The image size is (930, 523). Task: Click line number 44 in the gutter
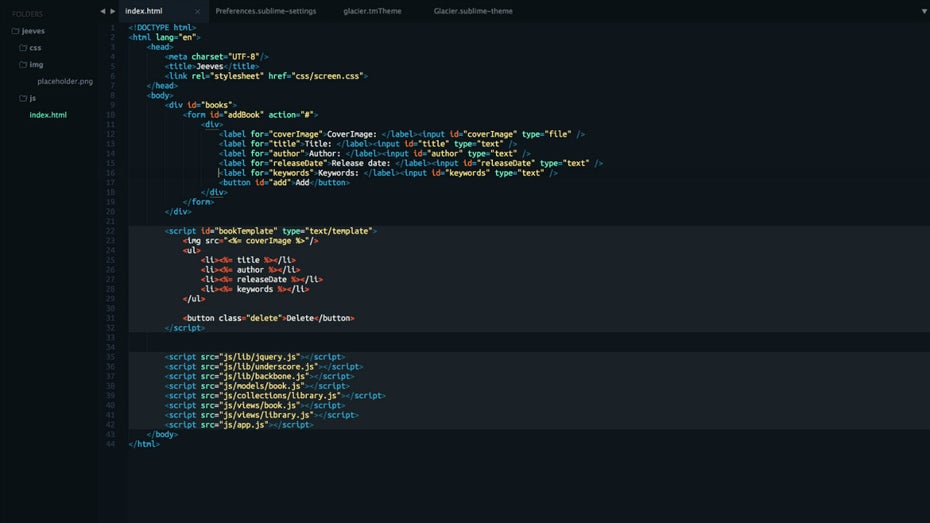coord(111,444)
